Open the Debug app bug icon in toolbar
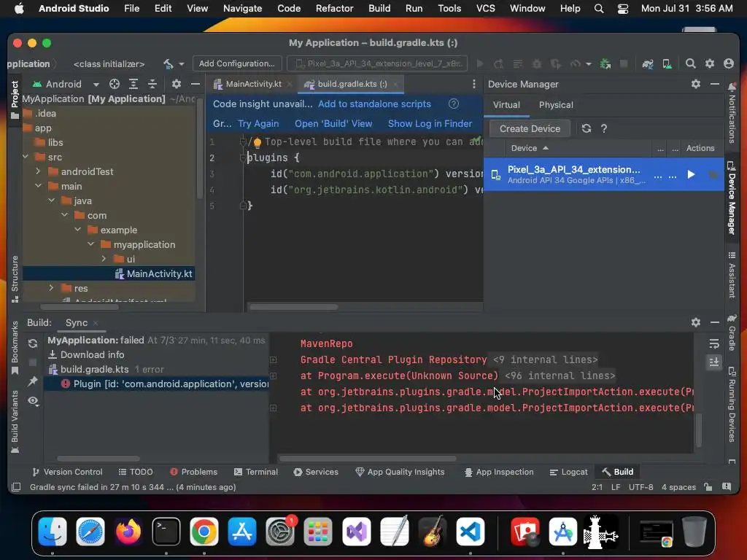The image size is (747, 560). [537, 64]
